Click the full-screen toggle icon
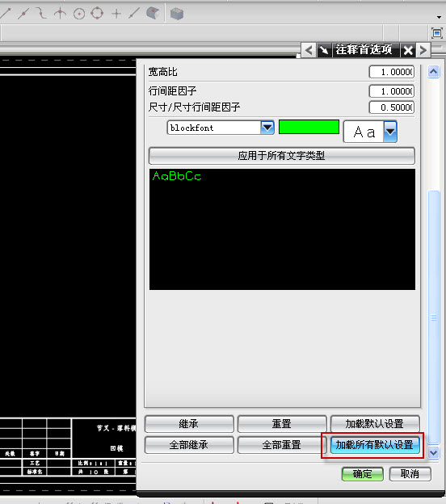446x504 pixels. click(436, 33)
